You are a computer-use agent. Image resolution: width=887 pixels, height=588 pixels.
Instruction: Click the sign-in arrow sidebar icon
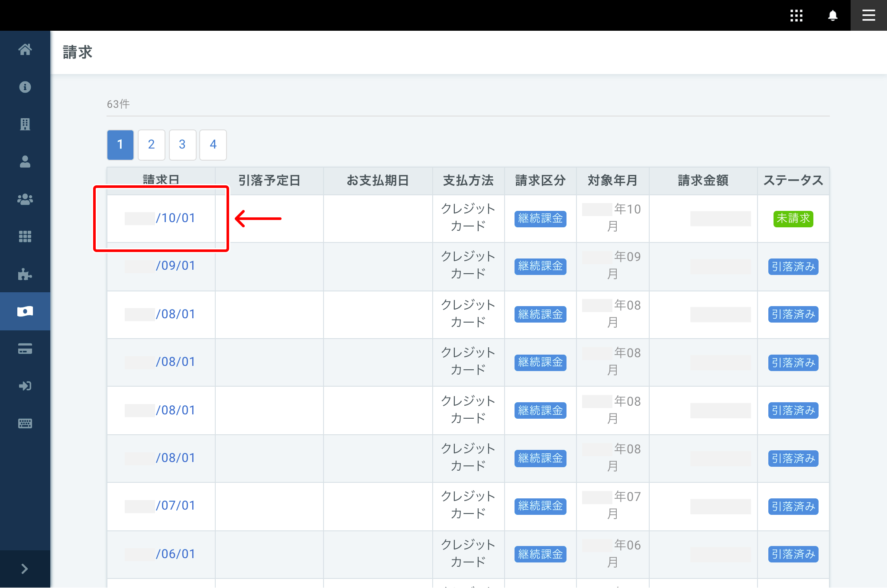pyautogui.click(x=25, y=386)
